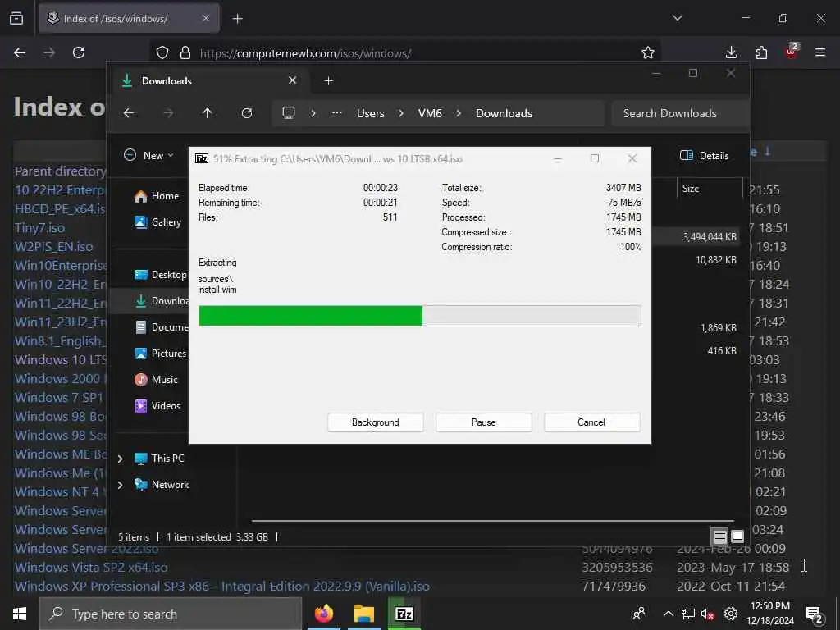Click the 416 KB file size cell
The width and height of the screenshot is (840, 630).
pos(722,351)
